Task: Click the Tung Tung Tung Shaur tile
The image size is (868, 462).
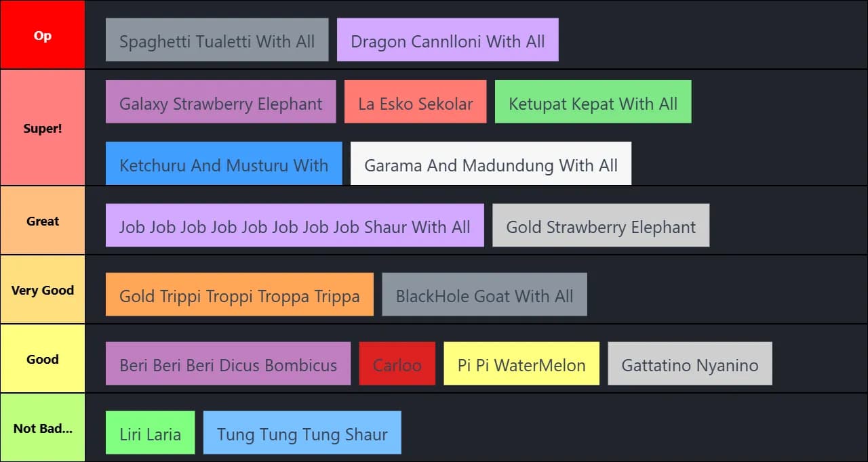Action: pos(302,433)
